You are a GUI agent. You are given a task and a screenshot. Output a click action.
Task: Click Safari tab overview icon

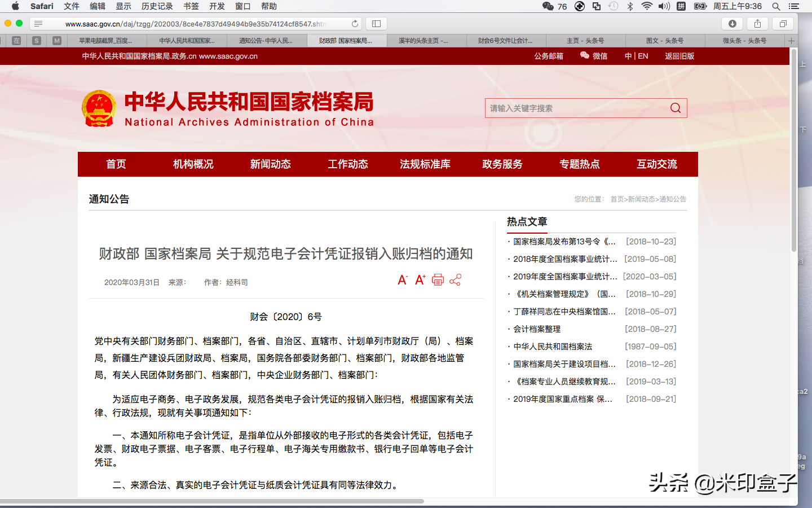pyautogui.click(x=782, y=24)
